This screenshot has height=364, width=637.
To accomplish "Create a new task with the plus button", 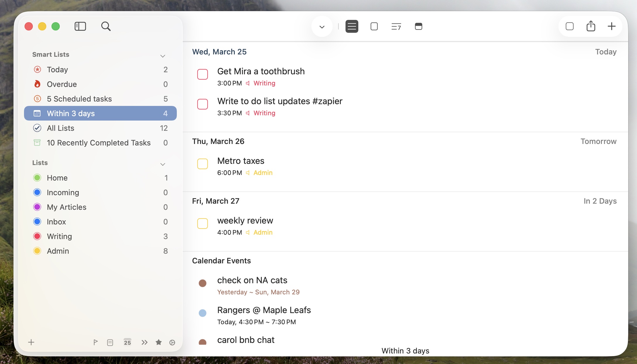I will (x=612, y=26).
